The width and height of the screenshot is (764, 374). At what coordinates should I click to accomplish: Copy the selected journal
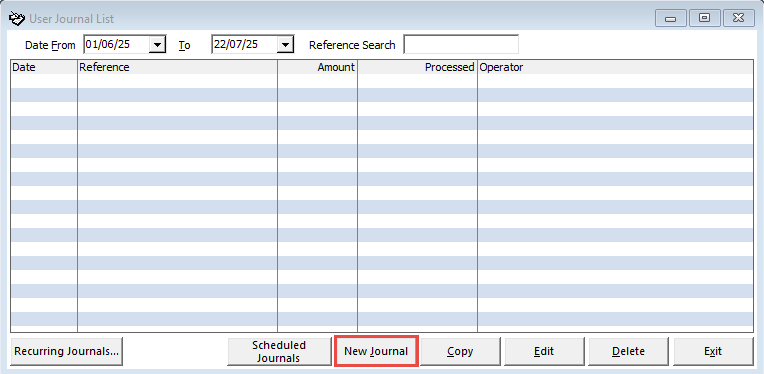(460, 351)
